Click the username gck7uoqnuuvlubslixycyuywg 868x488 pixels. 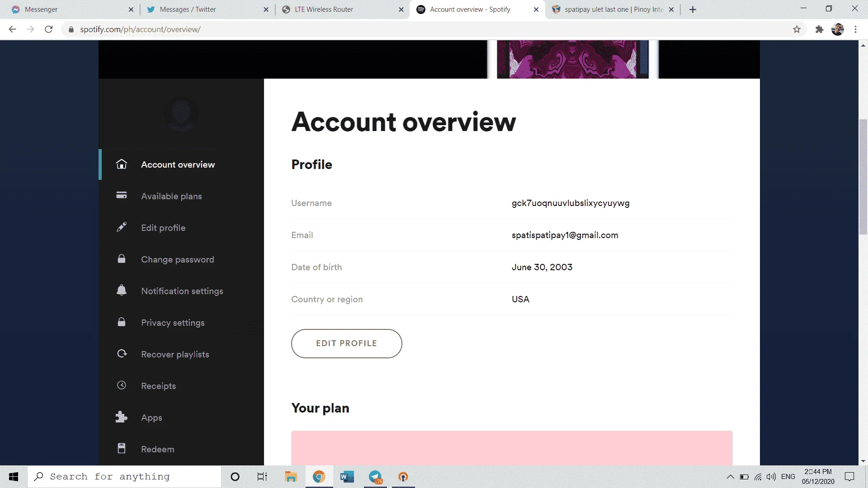pos(571,203)
